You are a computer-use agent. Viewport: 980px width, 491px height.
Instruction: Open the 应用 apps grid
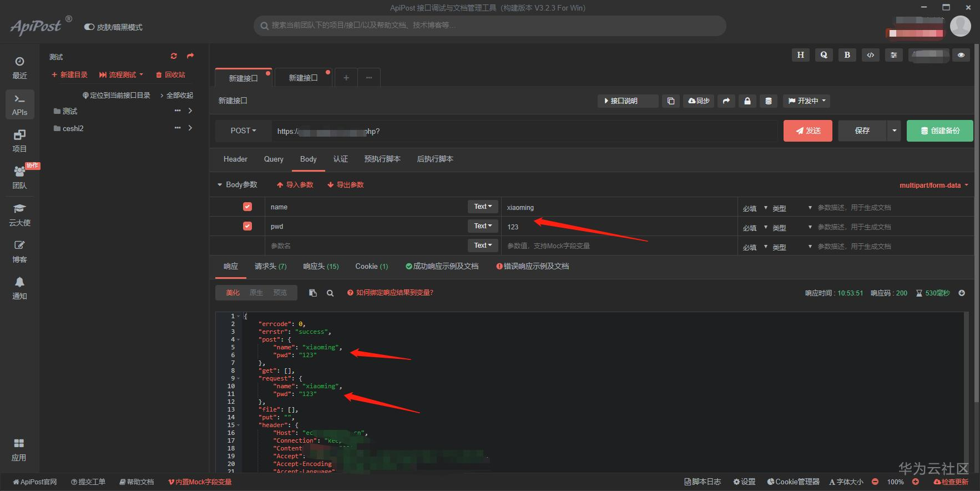point(19,449)
